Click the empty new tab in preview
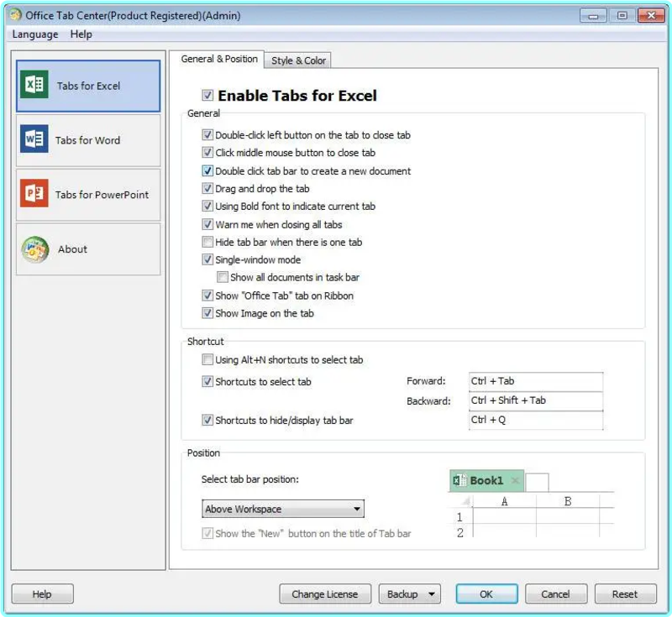672x617 pixels. (537, 482)
